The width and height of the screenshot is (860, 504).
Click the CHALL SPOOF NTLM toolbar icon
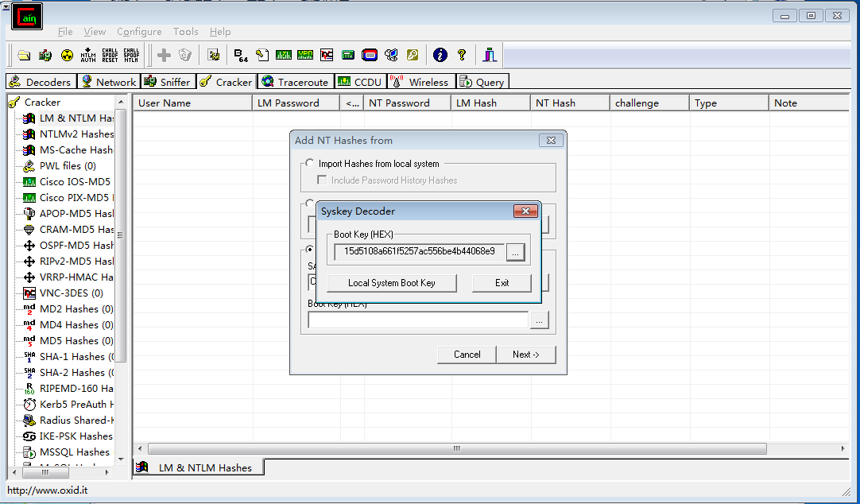coord(131,55)
